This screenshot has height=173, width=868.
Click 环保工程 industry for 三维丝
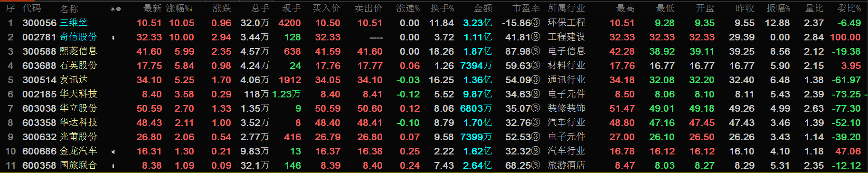pos(566,22)
